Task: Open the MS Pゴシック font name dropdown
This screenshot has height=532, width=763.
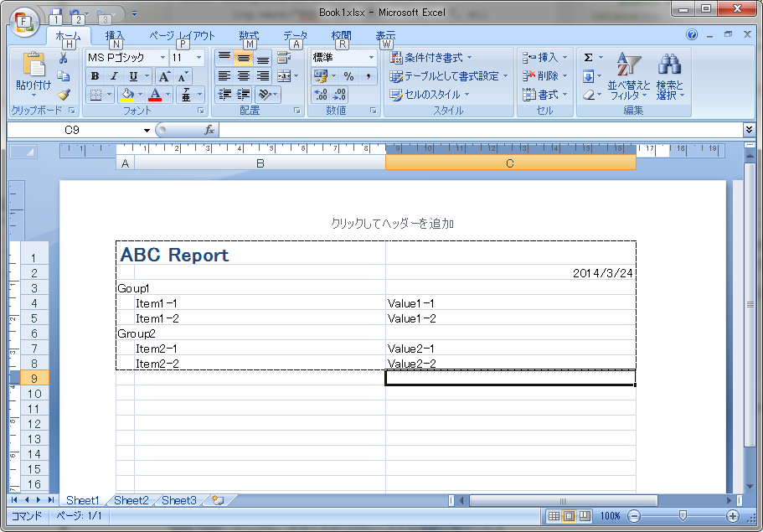Action: click(x=163, y=57)
